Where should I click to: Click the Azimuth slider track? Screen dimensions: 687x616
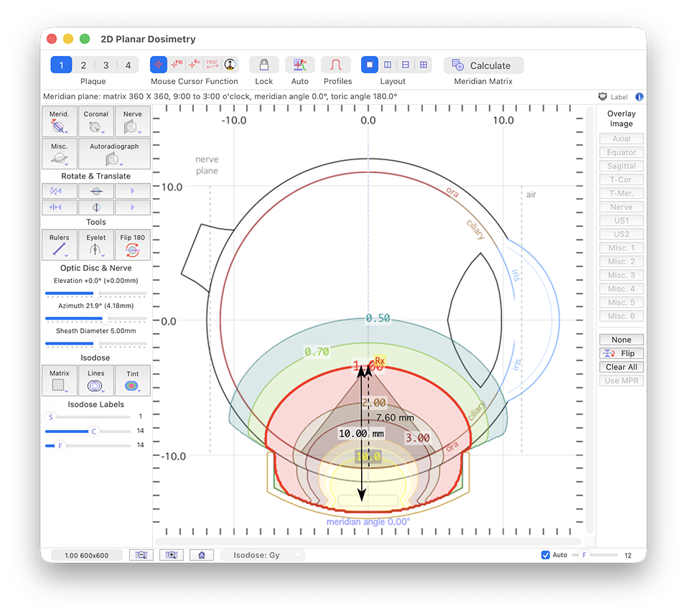(x=95, y=318)
